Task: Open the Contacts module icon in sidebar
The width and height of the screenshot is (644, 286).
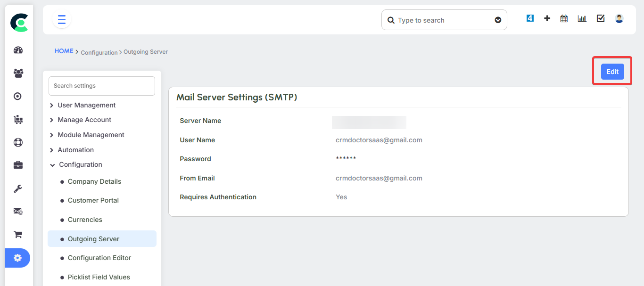Action: 17,73
